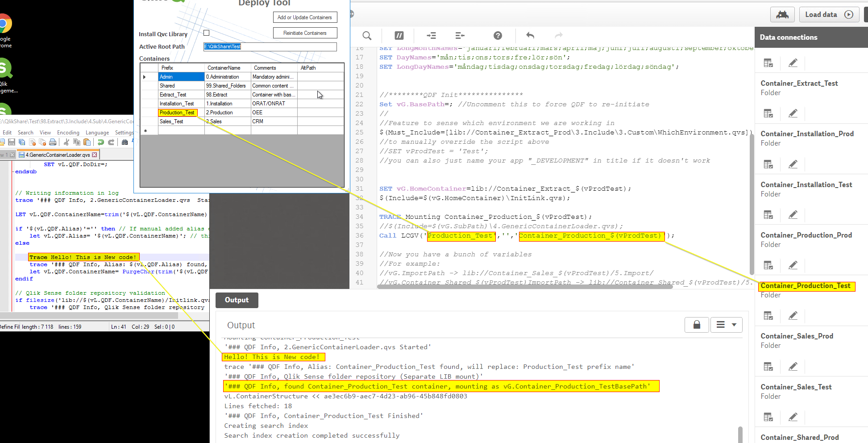The width and height of the screenshot is (868, 443).
Task: Open the Edit menu in Notepad++
Action: tap(7, 133)
